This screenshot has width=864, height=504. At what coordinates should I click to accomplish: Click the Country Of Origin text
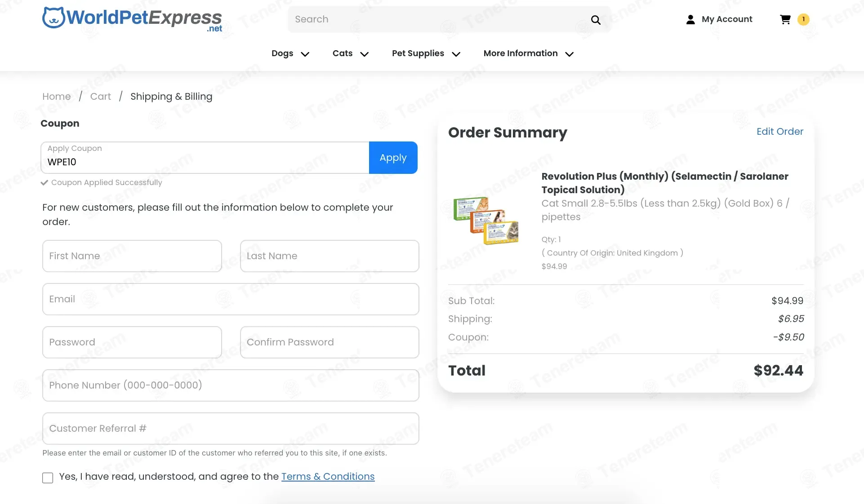click(x=612, y=253)
